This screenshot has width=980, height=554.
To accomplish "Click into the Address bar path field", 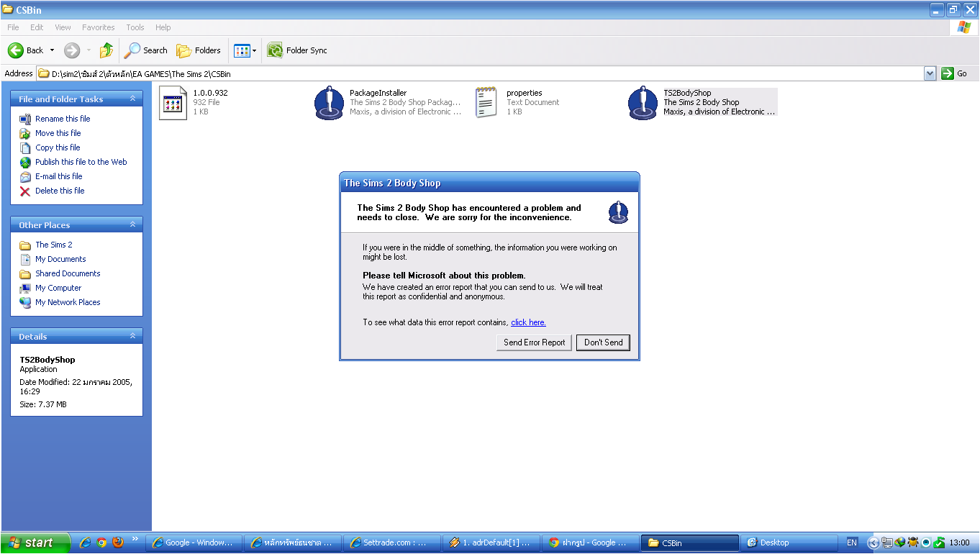I will click(481, 73).
